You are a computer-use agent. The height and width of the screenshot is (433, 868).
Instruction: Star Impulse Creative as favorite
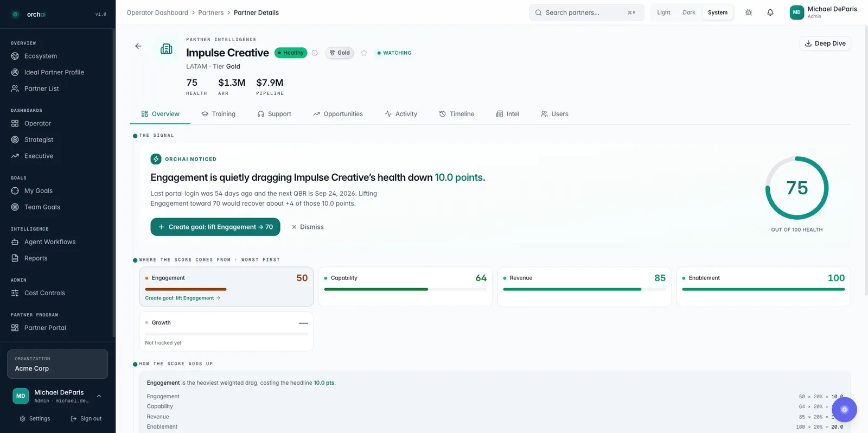pyautogui.click(x=364, y=53)
